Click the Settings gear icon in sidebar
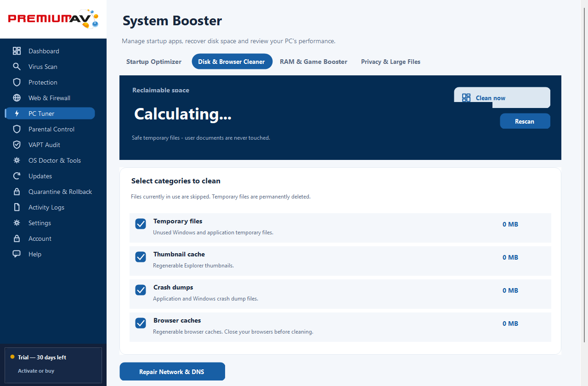 (17, 223)
